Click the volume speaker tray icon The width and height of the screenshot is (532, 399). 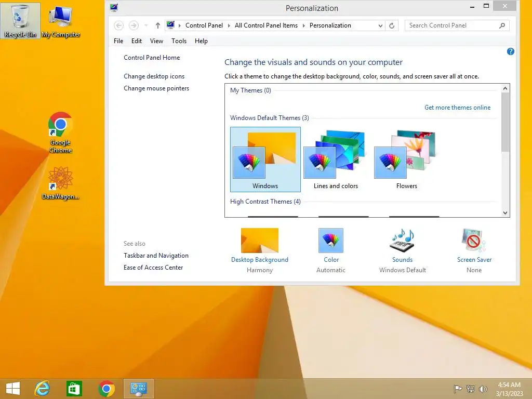coord(483,389)
